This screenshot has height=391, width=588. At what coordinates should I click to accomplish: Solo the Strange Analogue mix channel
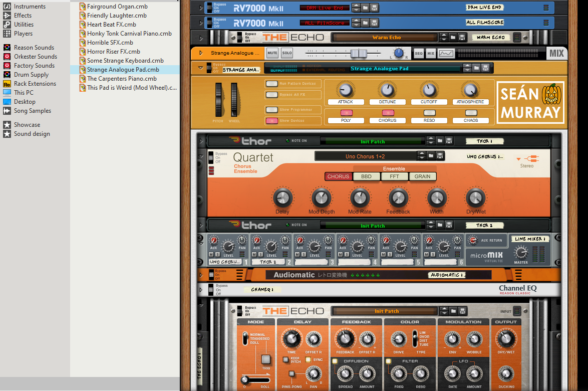coord(286,53)
